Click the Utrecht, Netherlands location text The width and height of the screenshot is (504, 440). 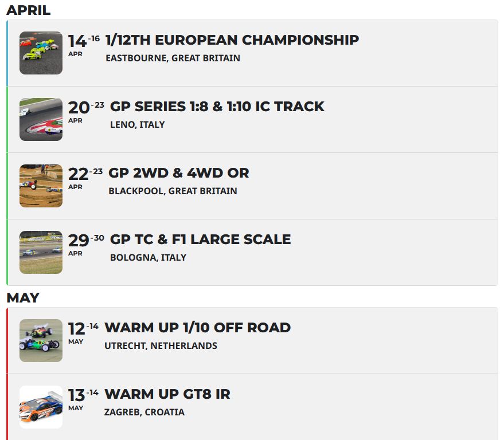click(161, 345)
